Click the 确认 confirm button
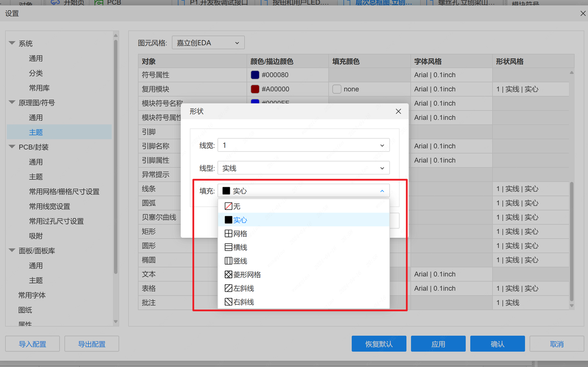This screenshot has width=588, height=367. point(498,344)
